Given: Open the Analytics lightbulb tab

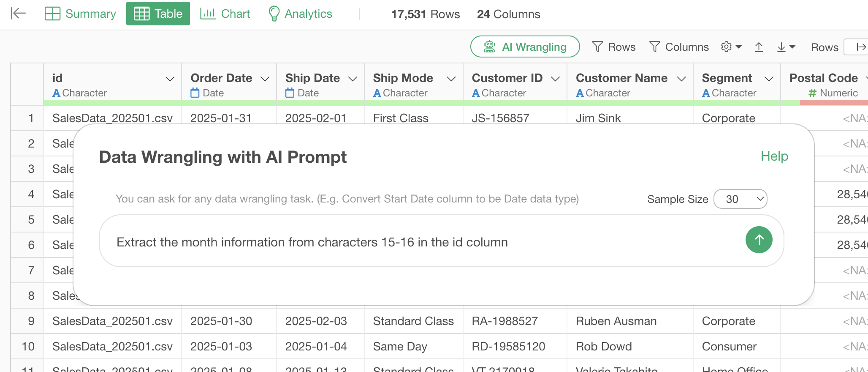Looking at the screenshot, I should (300, 14).
